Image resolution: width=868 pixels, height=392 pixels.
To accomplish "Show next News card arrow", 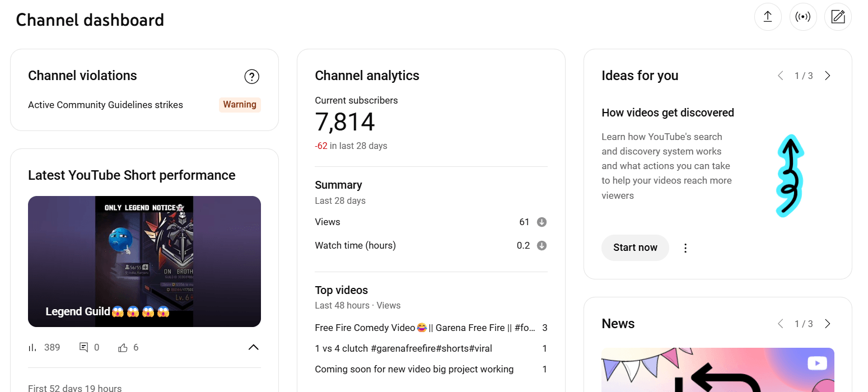I will click(x=828, y=324).
